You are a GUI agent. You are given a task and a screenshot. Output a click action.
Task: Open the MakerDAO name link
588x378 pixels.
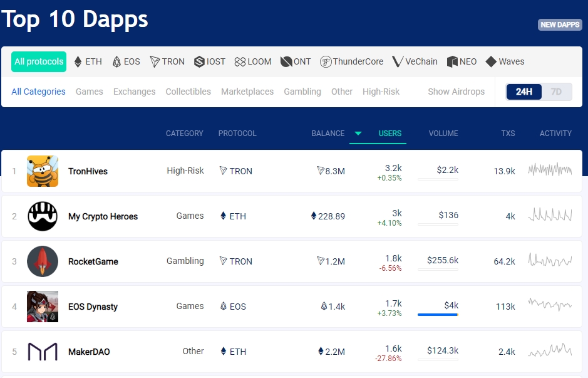[x=89, y=352]
